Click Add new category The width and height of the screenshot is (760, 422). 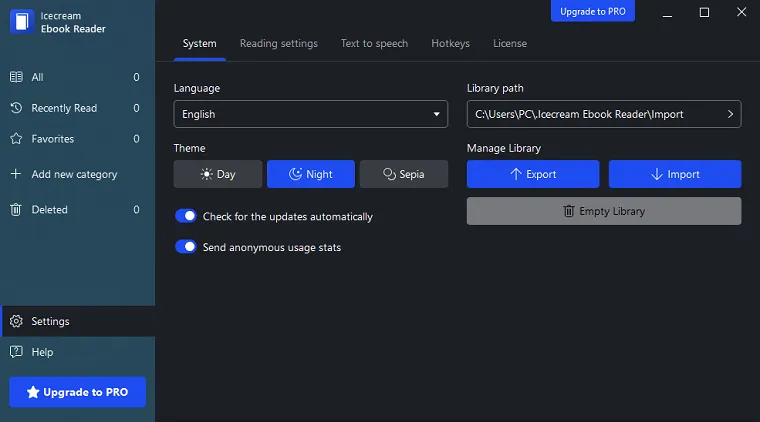[x=78, y=174]
